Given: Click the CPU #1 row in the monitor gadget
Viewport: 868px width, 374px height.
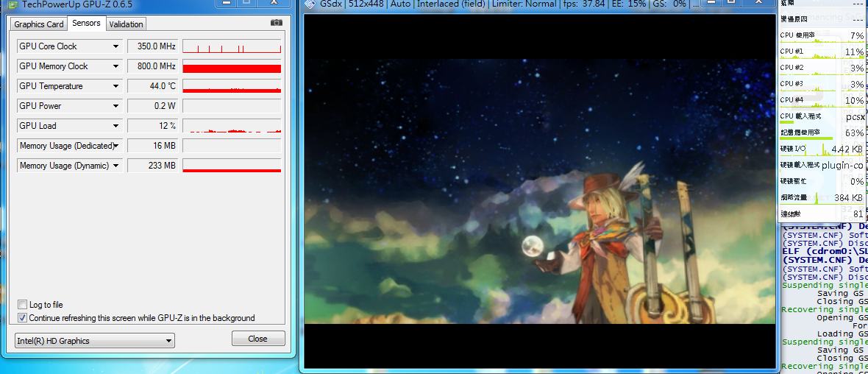Looking at the screenshot, I should 822,52.
